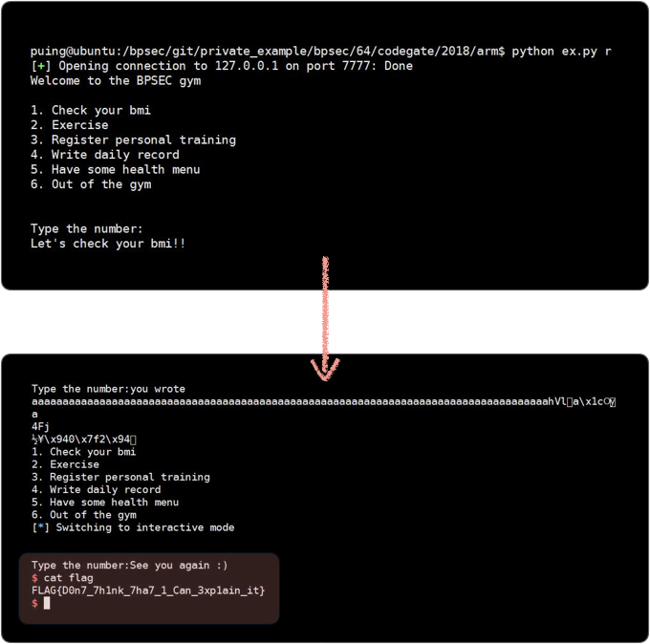Select "3. Register personal training" in the upper terminal

tap(133, 140)
